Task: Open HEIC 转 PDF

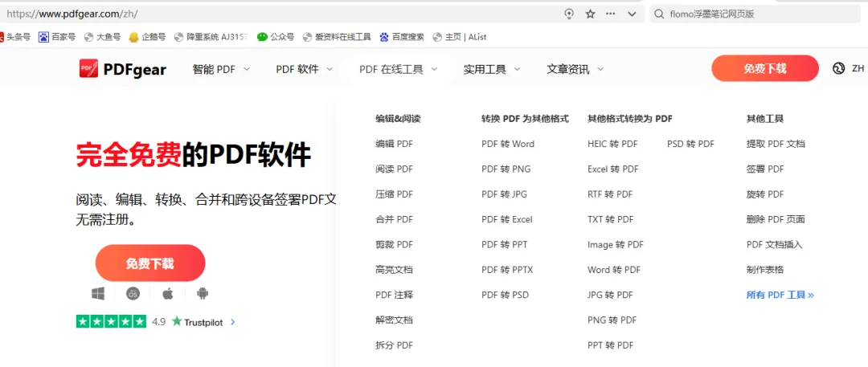Action: [x=612, y=144]
